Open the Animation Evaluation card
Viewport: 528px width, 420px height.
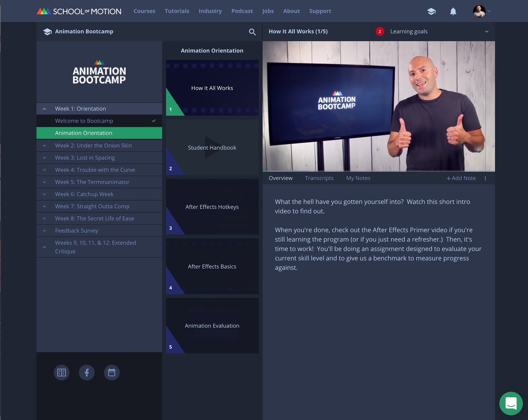pyautogui.click(x=212, y=326)
